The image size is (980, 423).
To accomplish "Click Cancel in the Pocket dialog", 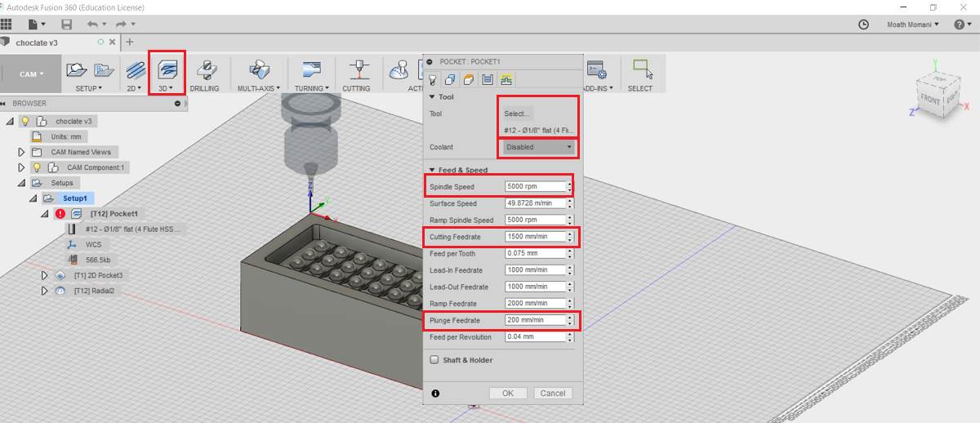I will tap(553, 393).
